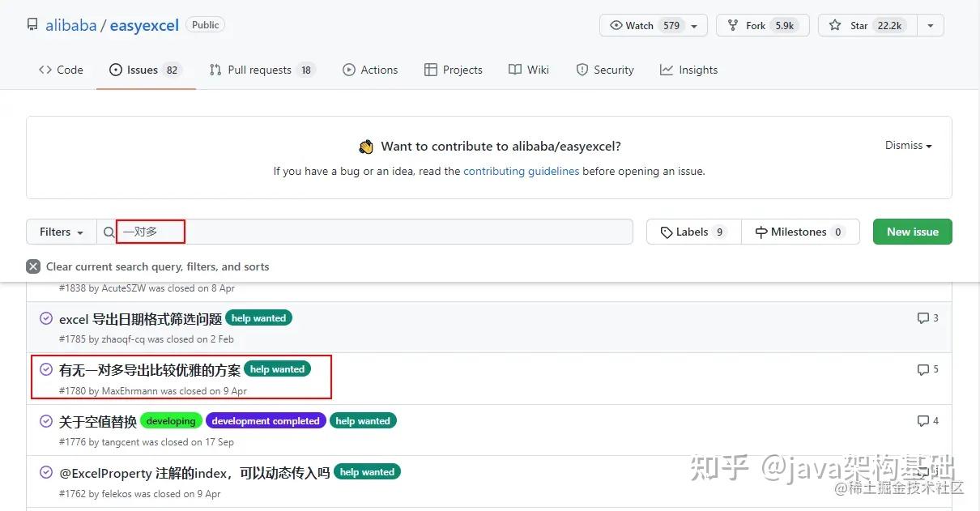Image resolution: width=980 pixels, height=511 pixels.
Task: Click the Fork icon
Action: click(733, 25)
